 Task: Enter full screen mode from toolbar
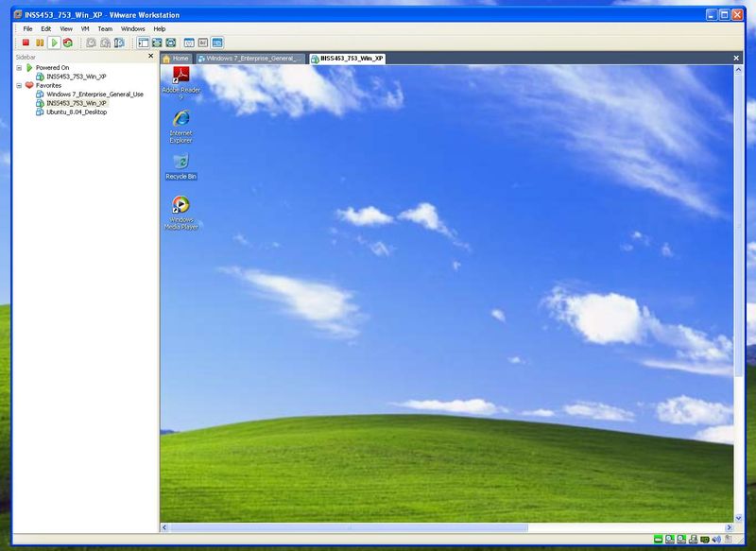click(157, 43)
